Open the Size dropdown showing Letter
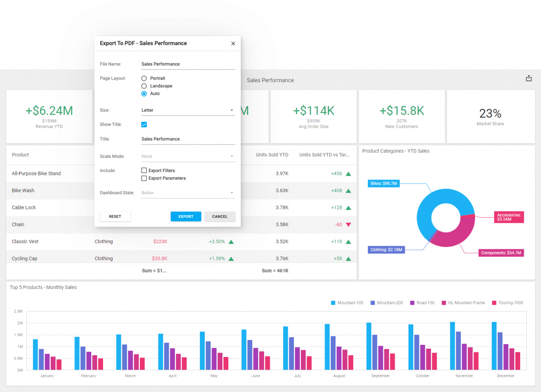 coord(188,110)
